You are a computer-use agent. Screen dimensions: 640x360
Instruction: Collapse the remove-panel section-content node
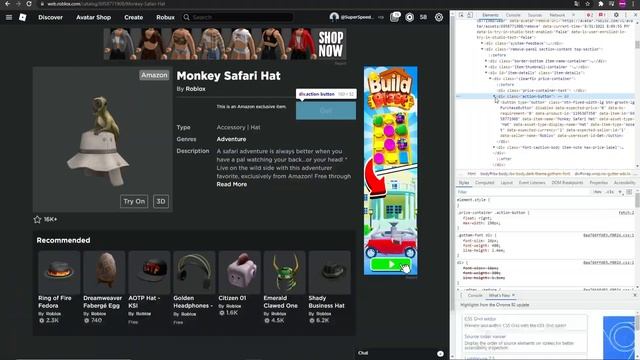click(482, 49)
